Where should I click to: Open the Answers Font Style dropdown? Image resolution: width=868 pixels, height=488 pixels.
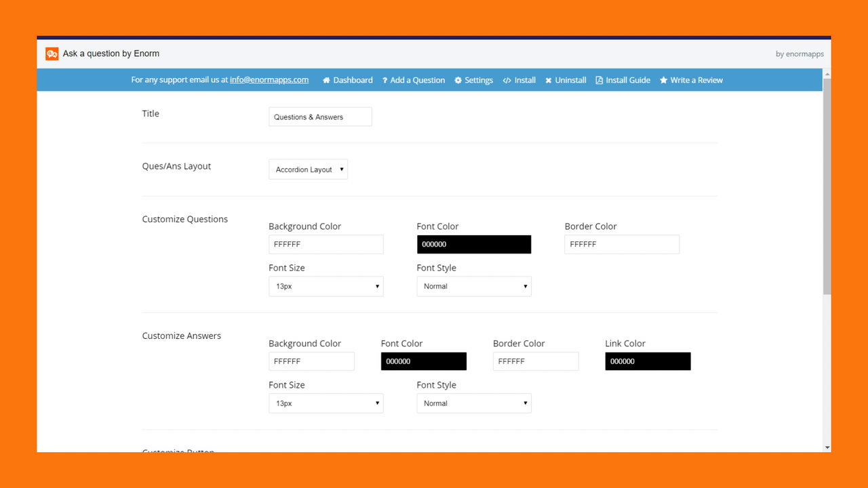473,403
